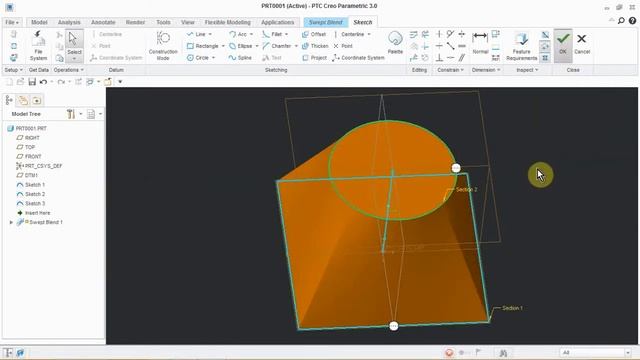Open the selection filter All dropdown

[596, 352]
